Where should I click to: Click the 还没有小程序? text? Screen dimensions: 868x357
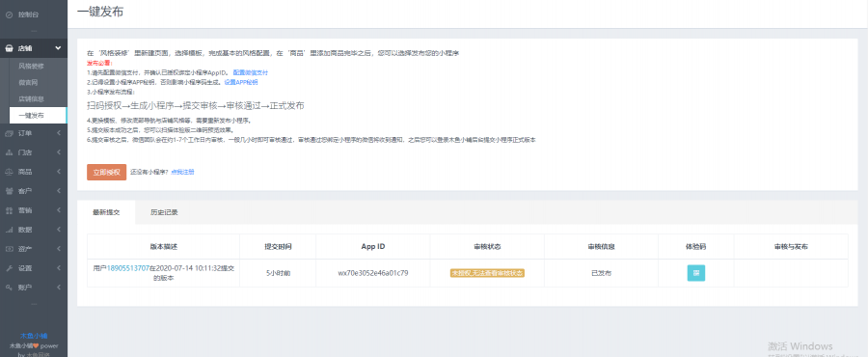point(149,172)
